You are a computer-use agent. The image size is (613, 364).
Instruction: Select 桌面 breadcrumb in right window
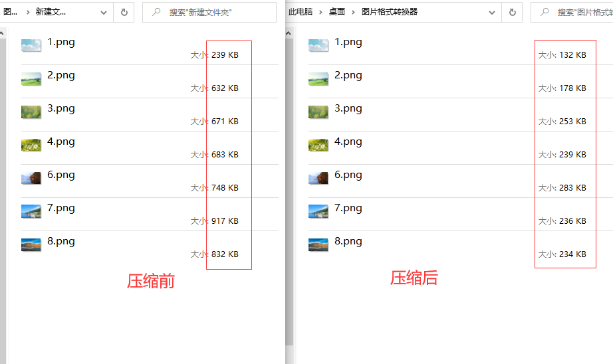(x=336, y=12)
